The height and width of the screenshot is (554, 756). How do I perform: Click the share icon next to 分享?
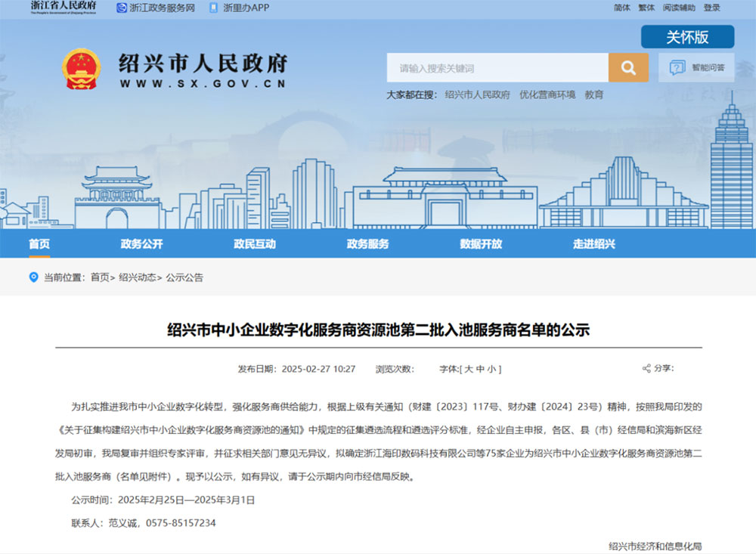(646, 369)
